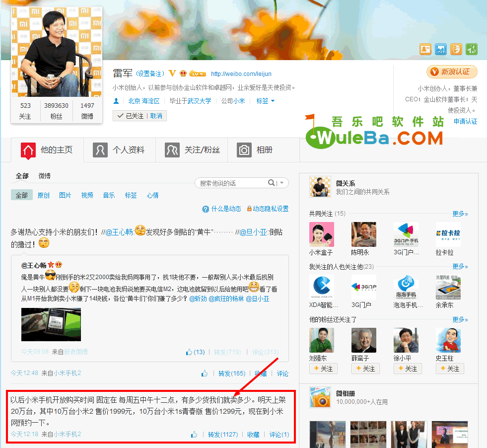
Task: Click 取消 to unfollow
Action: point(156,116)
